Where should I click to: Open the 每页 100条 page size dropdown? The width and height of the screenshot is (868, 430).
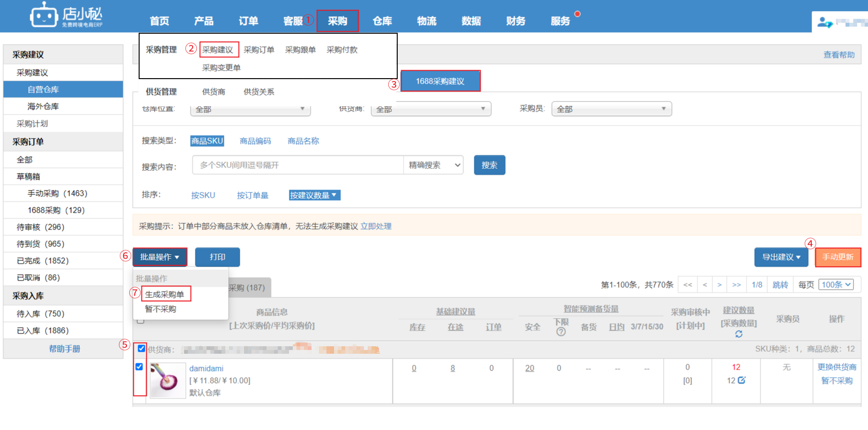(836, 284)
